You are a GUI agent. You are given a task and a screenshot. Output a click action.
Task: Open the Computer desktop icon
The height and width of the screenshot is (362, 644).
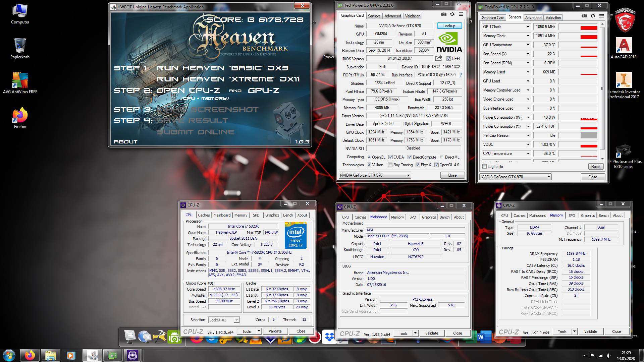(20, 14)
